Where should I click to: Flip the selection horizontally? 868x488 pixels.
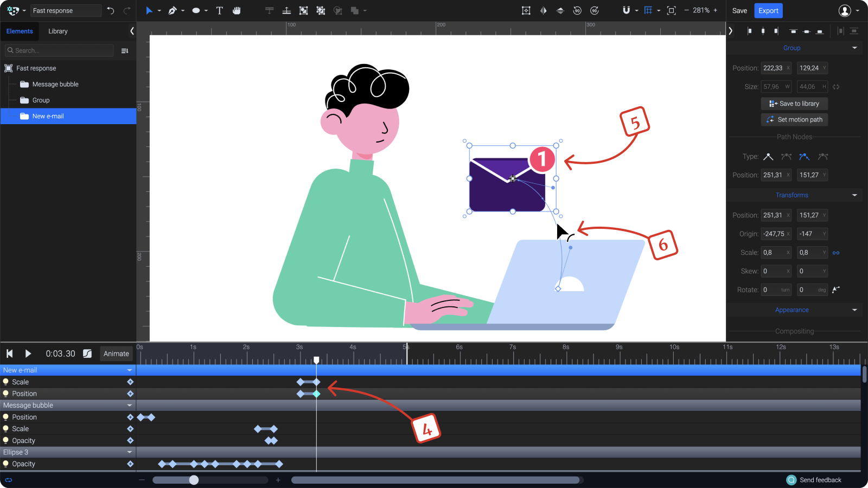tap(543, 10)
